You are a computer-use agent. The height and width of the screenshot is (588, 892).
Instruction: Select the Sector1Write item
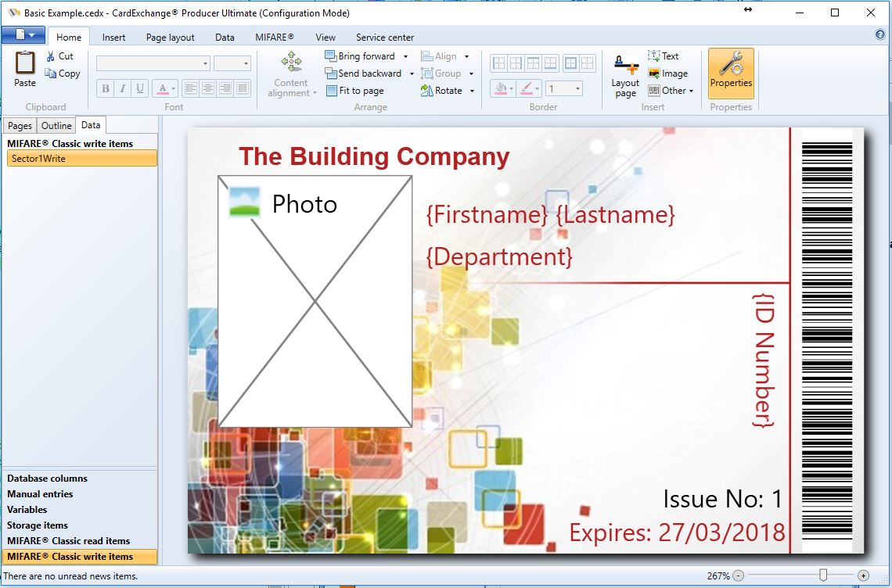point(82,159)
